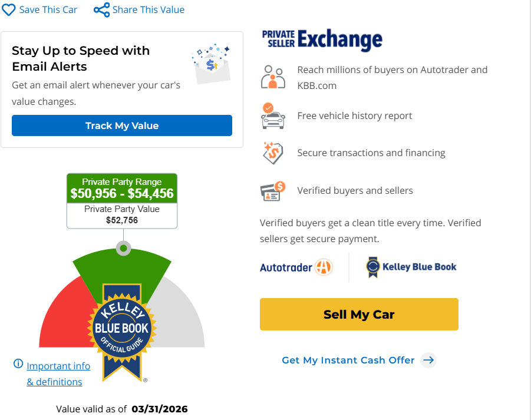
Task: Click the arrow beside Get My Instant Cash Offer
Action: coord(428,360)
